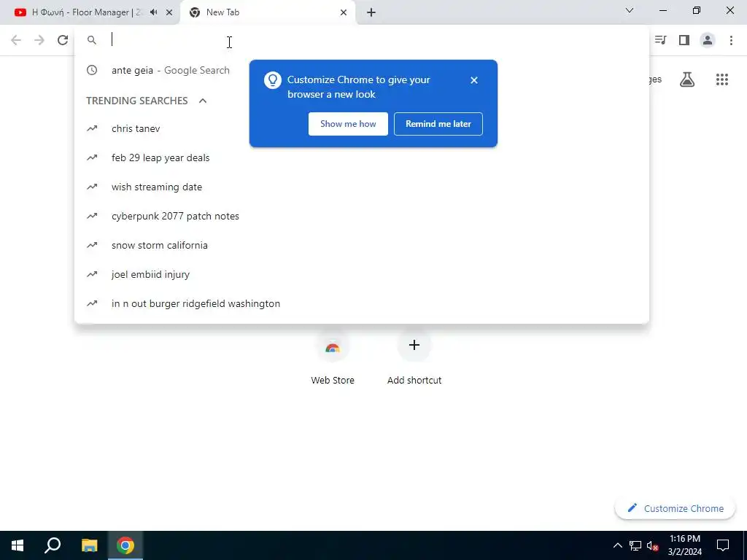Close the YouTube Floor Manager tab

(x=169, y=12)
